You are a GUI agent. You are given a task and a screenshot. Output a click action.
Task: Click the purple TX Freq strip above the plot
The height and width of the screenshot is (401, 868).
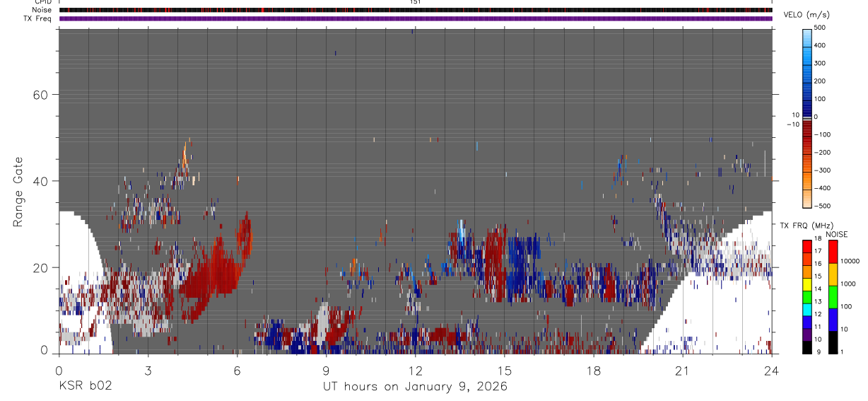pyautogui.click(x=416, y=18)
